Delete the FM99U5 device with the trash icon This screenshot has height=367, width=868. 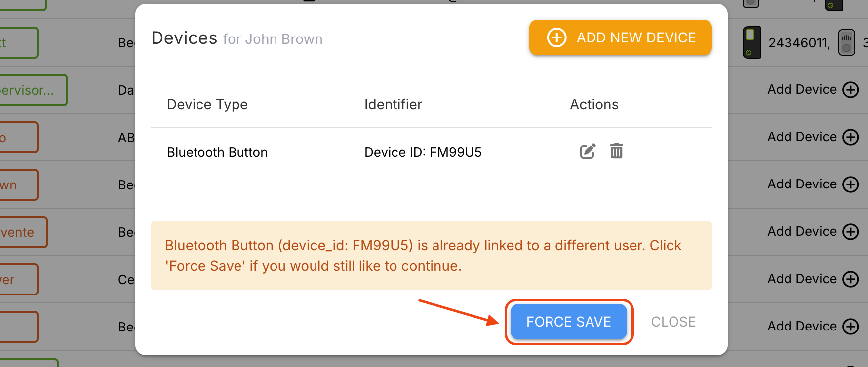[x=616, y=151]
